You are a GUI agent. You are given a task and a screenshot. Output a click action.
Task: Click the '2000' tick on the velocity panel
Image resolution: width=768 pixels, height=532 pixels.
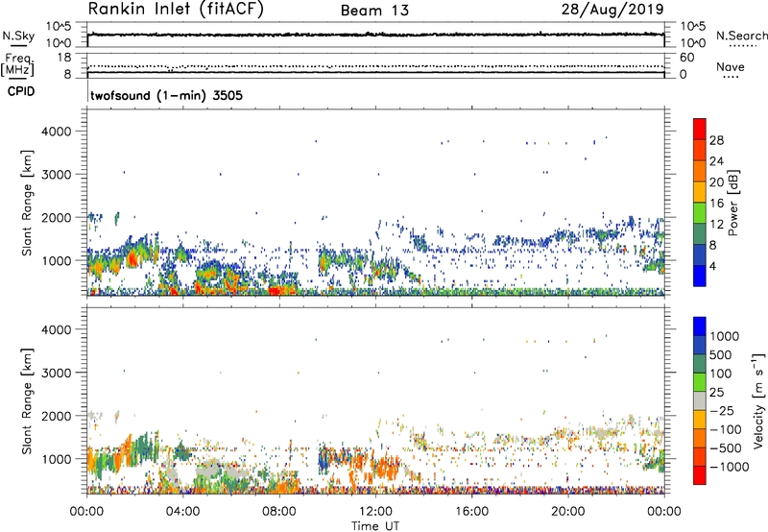coord(56,416)
